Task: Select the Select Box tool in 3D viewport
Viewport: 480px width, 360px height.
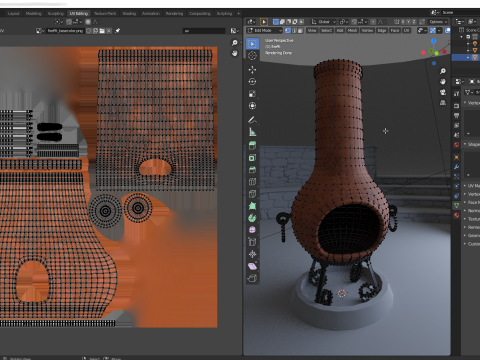Action: tap(252, 44)
